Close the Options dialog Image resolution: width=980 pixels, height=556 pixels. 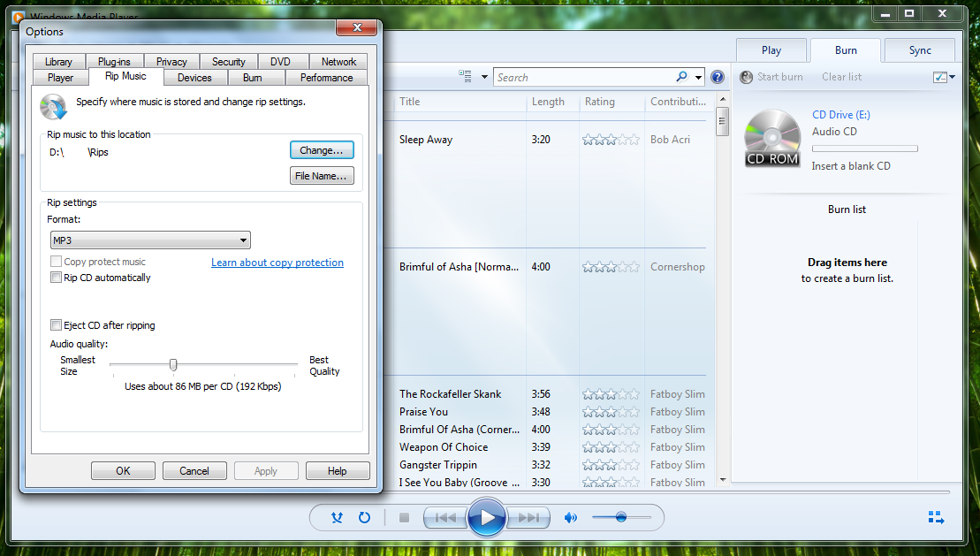tap(357, 27)
